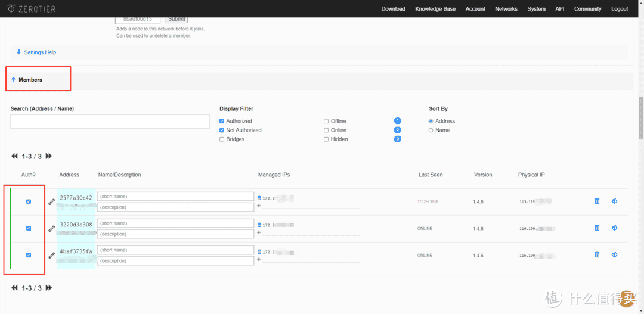Deauthorize member 3220d3e308 checkbox
644x314 pixels.
pyautogui.click(x=29, y=228)
